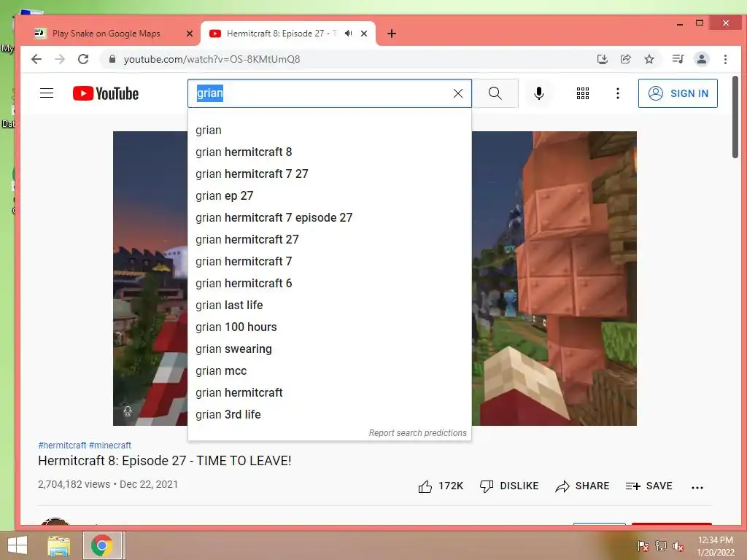Pick the "grian 3rd life" suggestion
This screenshot has width=747, height=560.
tap(329, 415)
